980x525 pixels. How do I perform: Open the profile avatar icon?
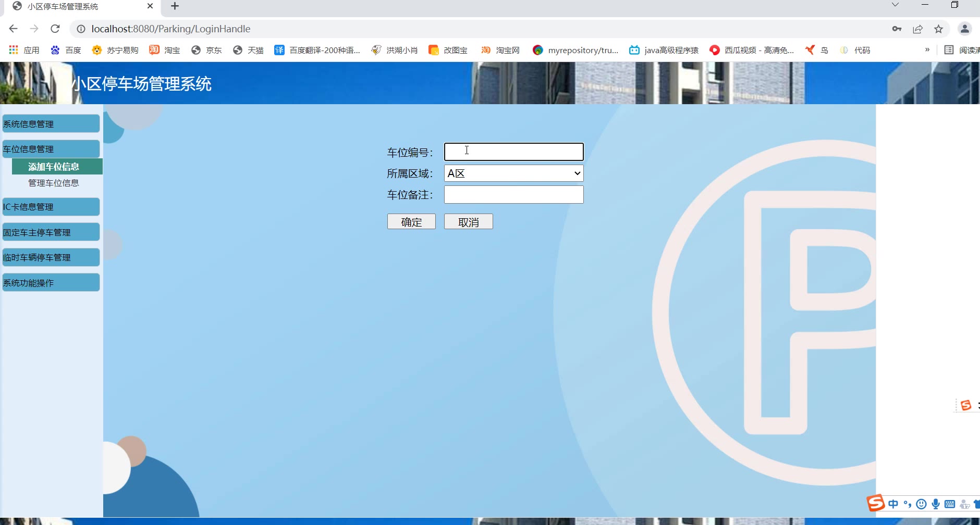965,29
